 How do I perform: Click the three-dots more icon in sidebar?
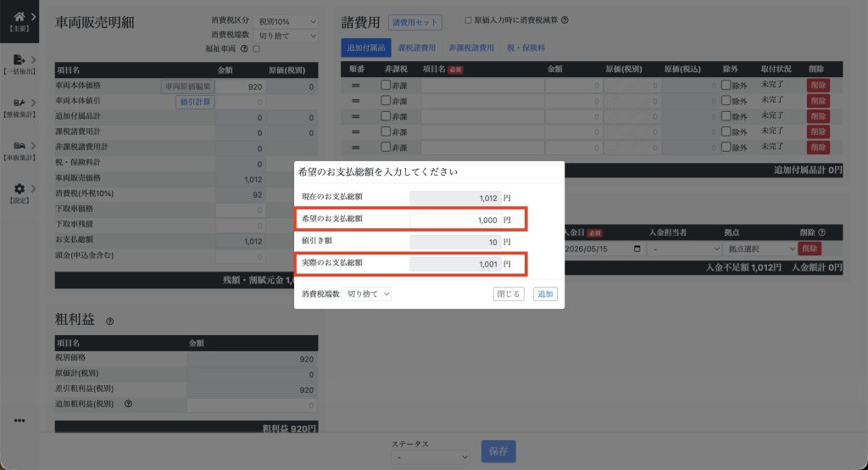[x=19, y=421]
